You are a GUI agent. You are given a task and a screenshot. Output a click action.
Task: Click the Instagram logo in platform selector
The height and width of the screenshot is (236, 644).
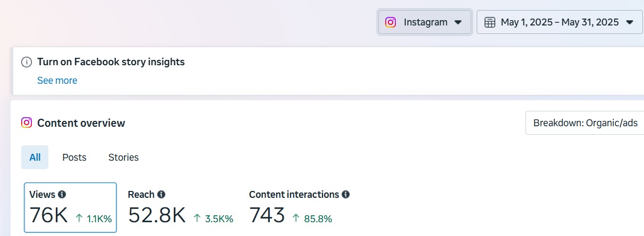pyautogui.click(x=391, y=22)
